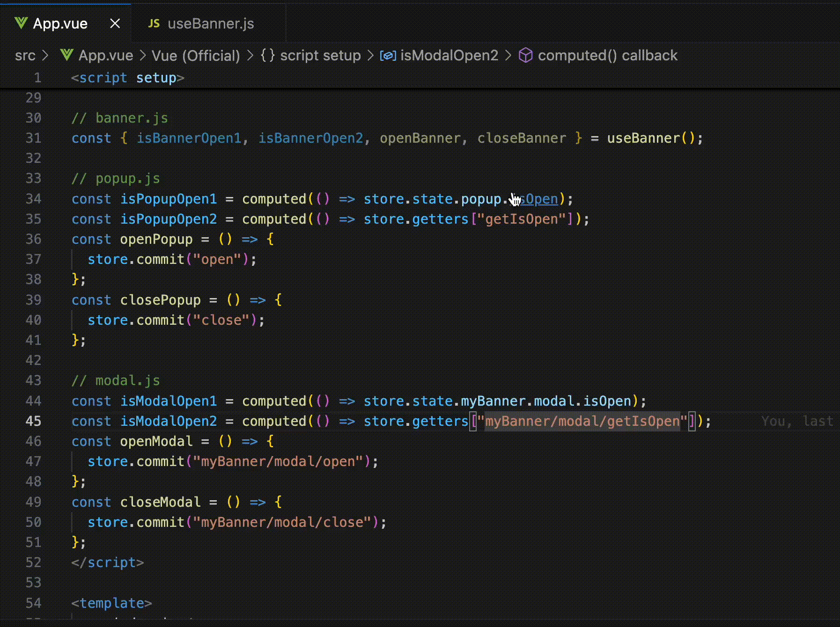Click the "close" string in store.commit

point(221,320)
